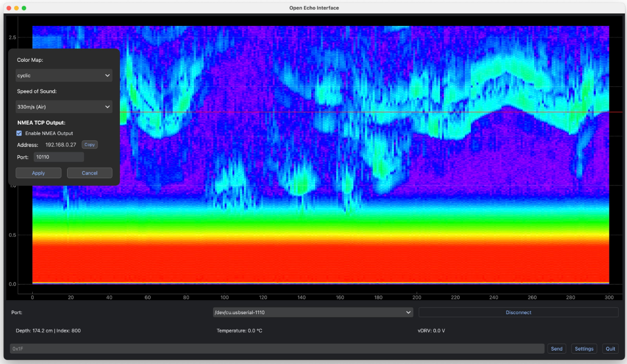Click the NMEA port field containing 10110
The image size is (627, 364).
59,157
